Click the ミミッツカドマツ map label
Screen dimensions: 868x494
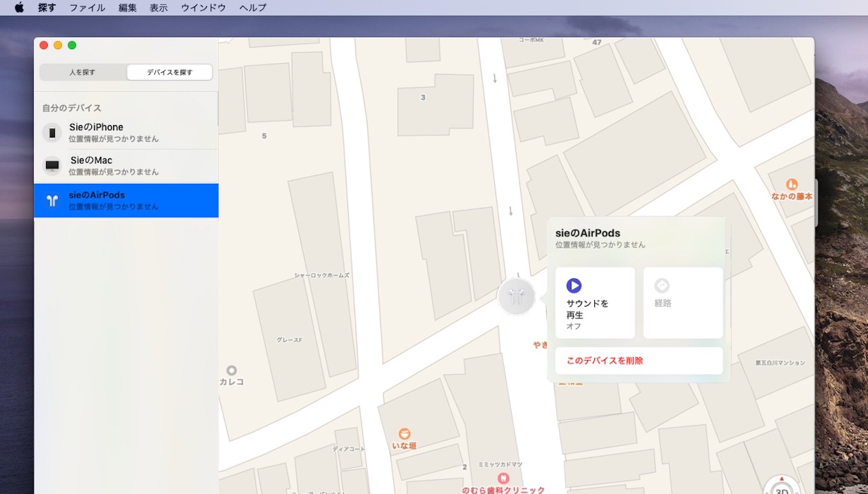(x=500, y=464)
